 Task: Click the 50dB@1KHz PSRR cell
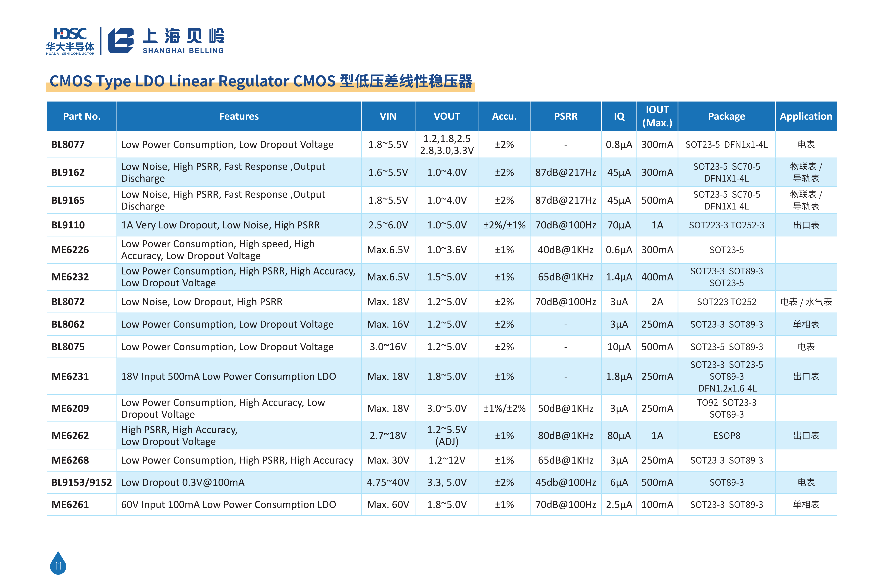point(566,408)
